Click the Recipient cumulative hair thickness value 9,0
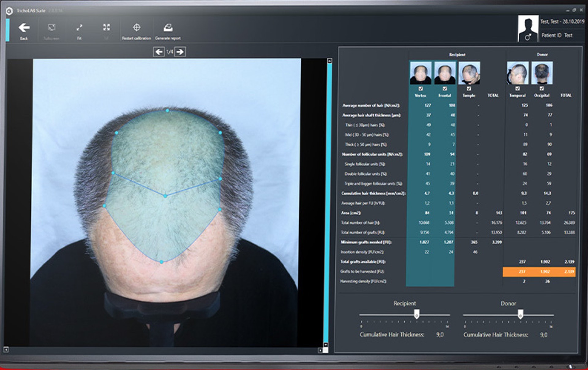Viewport: 588px width, 370px height. [x=440, y=335]
